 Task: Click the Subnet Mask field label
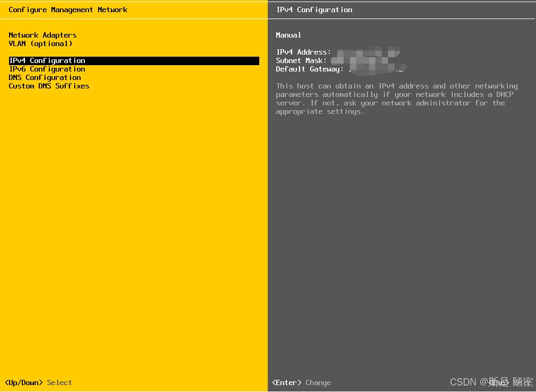tap(301, 60)
